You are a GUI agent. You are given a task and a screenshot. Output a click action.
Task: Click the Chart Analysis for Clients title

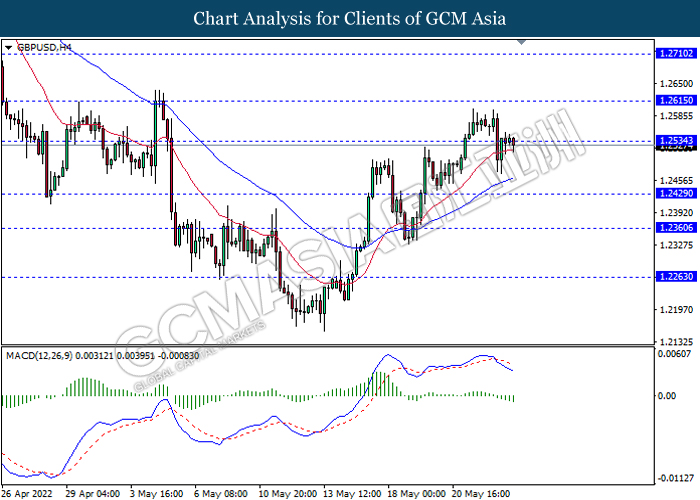point(350,18)
